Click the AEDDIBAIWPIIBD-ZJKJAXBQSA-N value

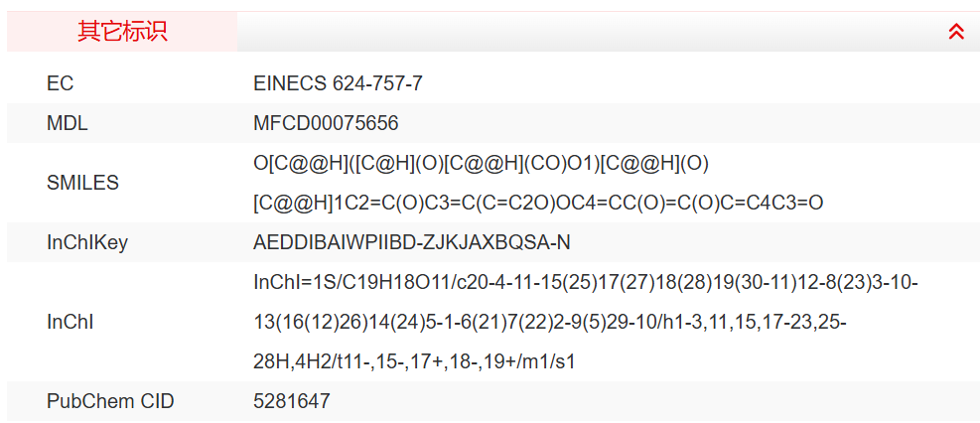[412, 242]
